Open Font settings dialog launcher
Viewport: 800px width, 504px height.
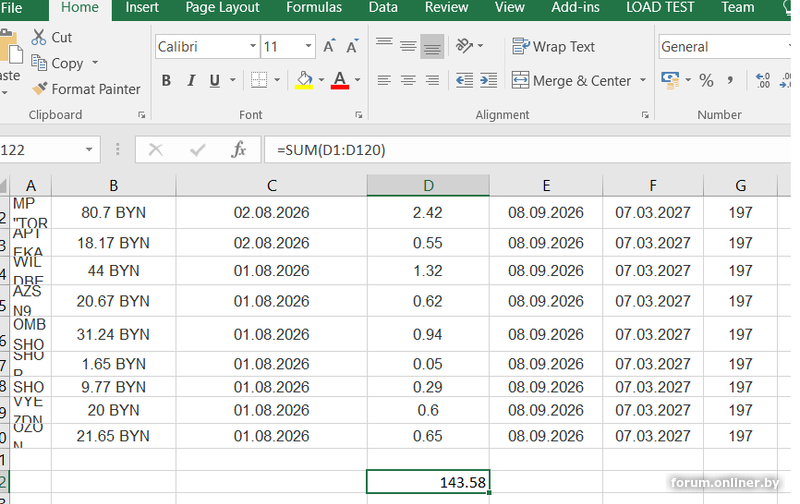click(359, 115)
